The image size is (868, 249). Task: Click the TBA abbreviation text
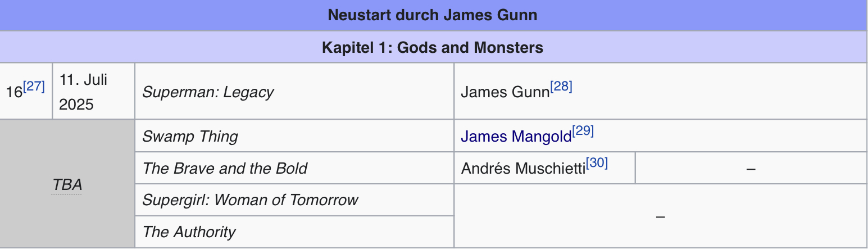[67, 184]
